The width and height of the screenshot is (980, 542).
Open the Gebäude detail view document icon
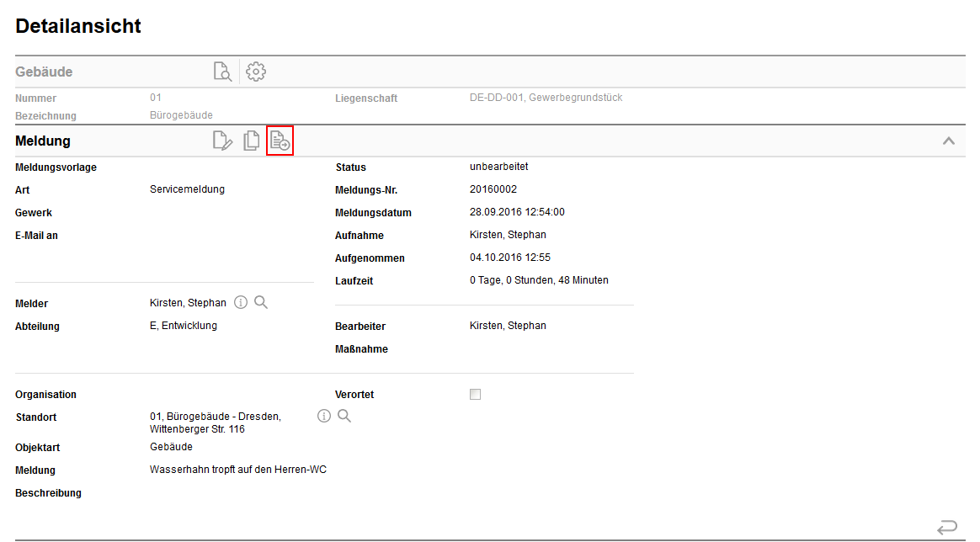click(x=222, y=72)
